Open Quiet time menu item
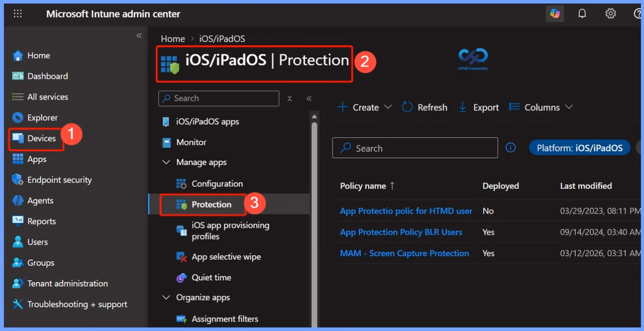This screenshot has height=331, width=644. 211,278
